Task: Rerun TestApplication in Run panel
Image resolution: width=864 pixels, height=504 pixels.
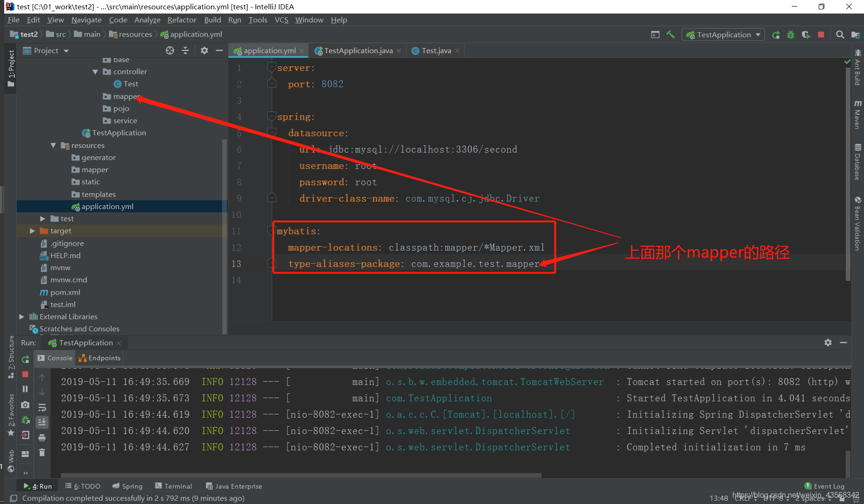Action: coord(26,359)
